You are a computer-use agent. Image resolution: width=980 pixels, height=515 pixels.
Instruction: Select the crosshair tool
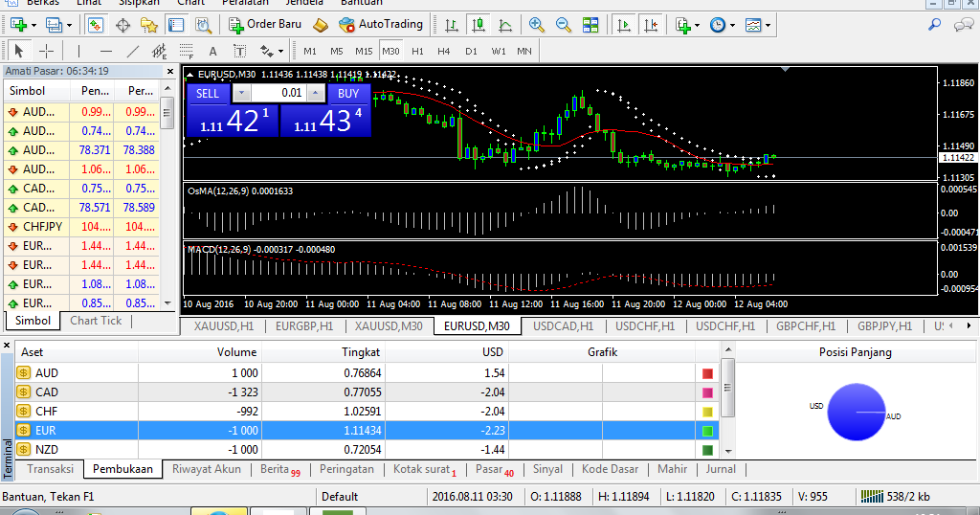click(46, 52)
